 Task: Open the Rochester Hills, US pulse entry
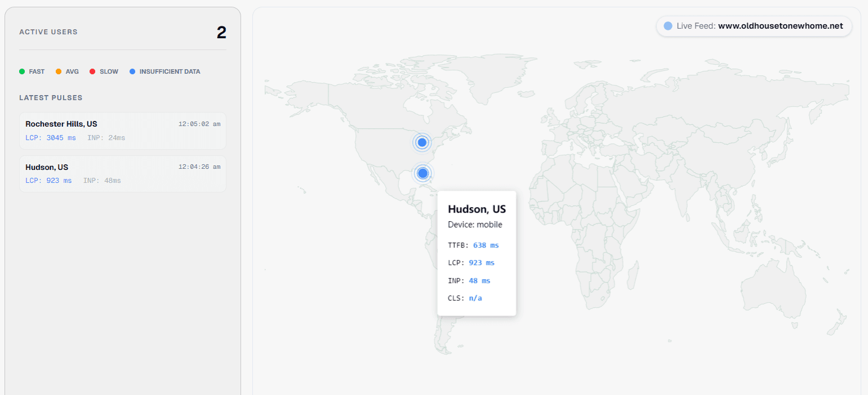pos(61,124)
